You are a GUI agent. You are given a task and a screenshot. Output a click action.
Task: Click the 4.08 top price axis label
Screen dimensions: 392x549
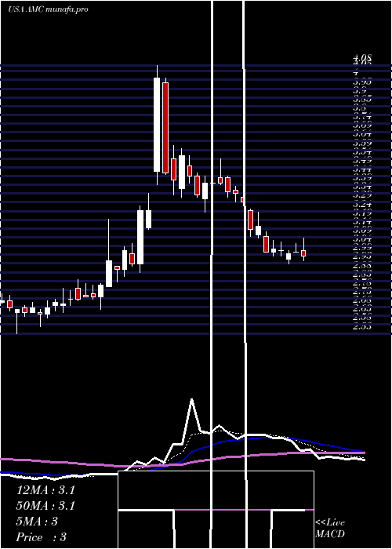click(362, 57)
